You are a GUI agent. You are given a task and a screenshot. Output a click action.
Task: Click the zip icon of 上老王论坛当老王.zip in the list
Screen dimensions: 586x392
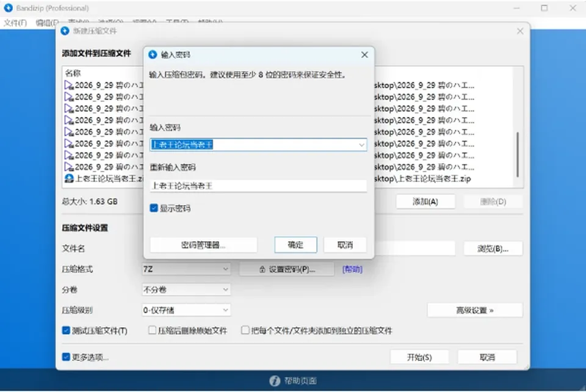coord(69,179)
